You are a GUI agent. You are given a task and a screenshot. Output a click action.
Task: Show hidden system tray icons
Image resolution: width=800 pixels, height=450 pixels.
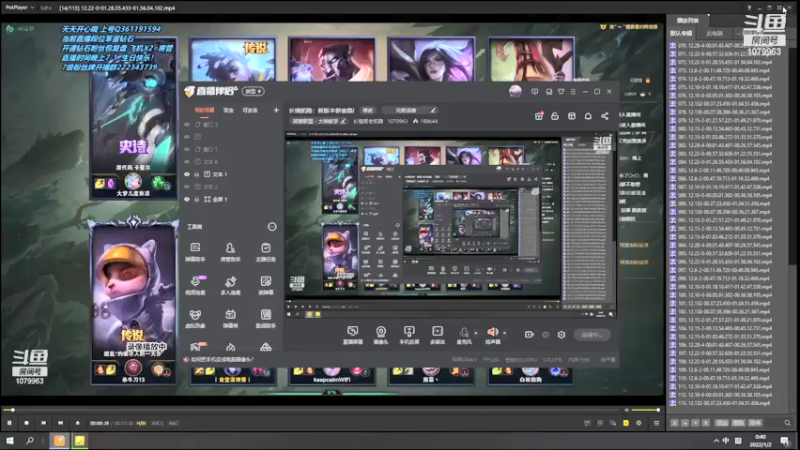(716, 440)
